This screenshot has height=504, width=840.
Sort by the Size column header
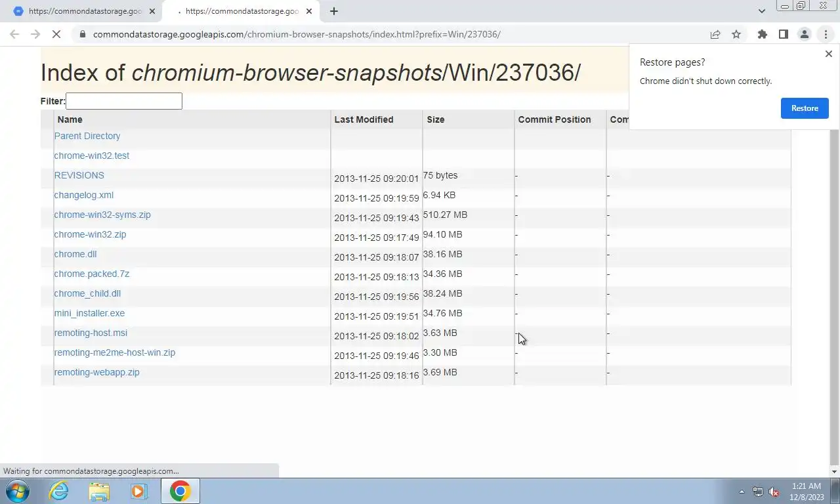[436, 119]
